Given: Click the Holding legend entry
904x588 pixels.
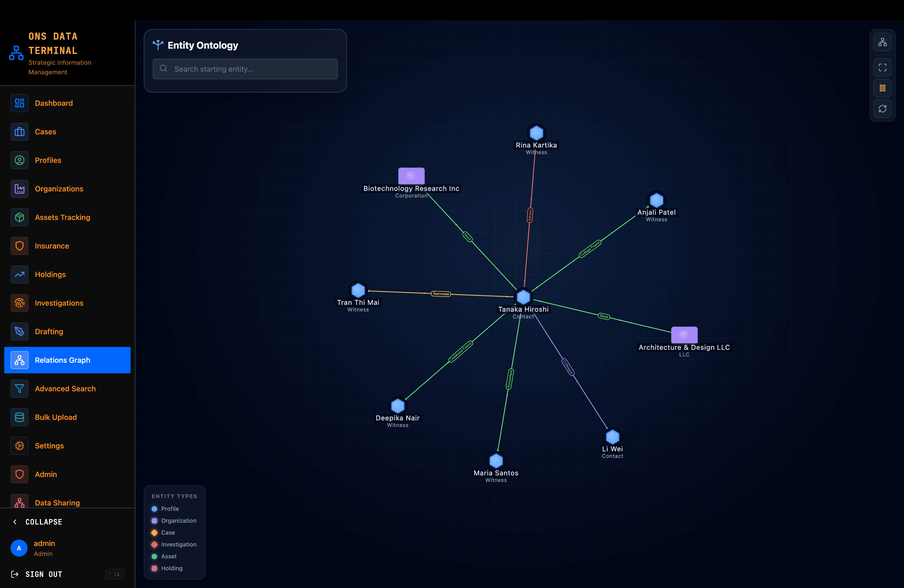Looking at the screenshot, I should 167,568.
